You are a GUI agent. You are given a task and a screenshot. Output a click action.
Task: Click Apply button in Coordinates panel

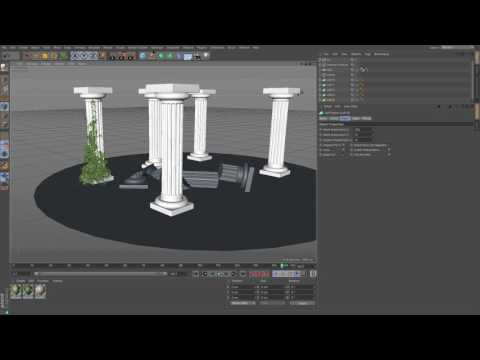coord(303,303)
